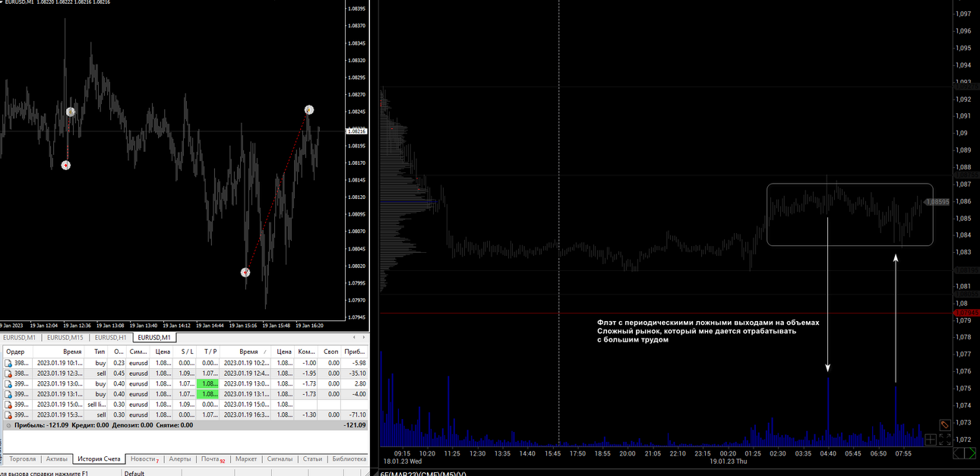Open the Библиотека tab

click(x=349, y=459)
